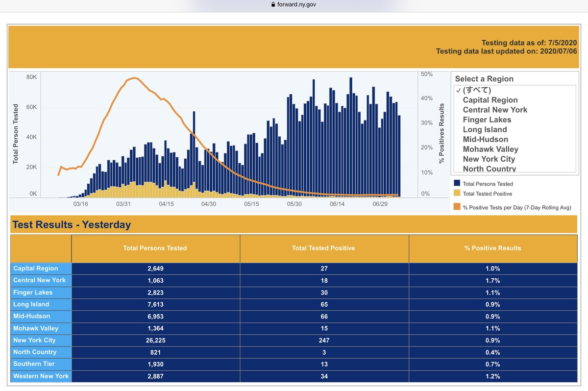Click the Total Tested Positive legend label
The image size is (588, 391).
click(487, 194)
